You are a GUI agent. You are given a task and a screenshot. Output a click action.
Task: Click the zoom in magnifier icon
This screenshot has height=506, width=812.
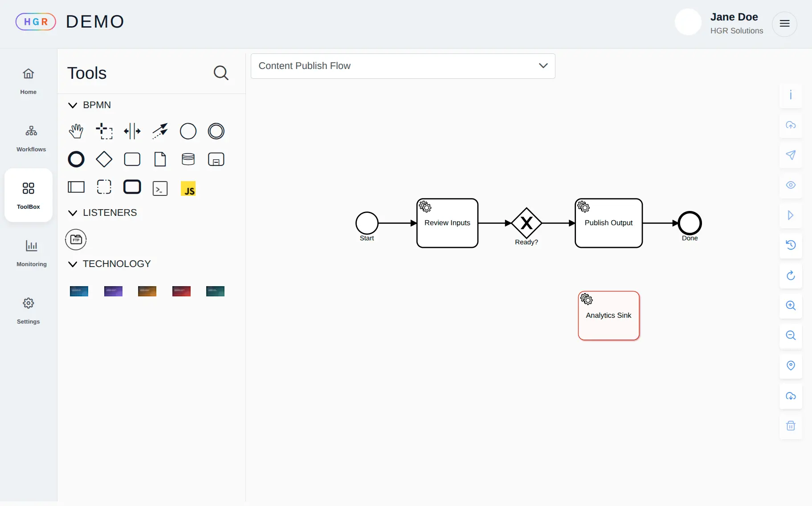click(791, 306)
